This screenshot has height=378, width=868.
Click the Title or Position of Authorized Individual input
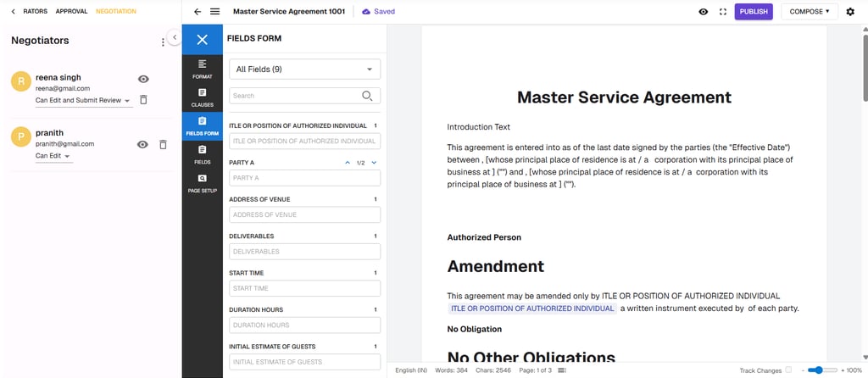point(305,142)
